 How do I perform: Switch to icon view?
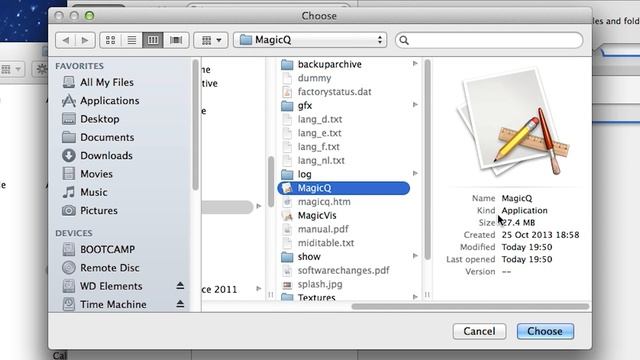coord(111,40)
